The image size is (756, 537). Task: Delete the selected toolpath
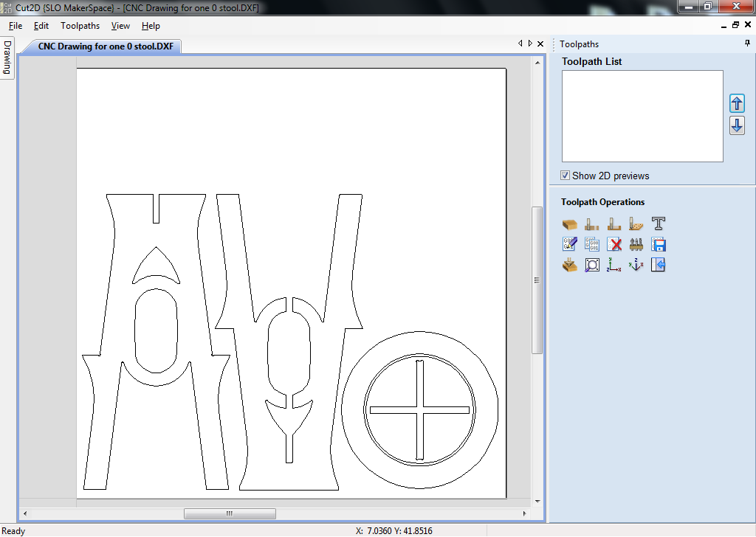(x=614, y=243)
